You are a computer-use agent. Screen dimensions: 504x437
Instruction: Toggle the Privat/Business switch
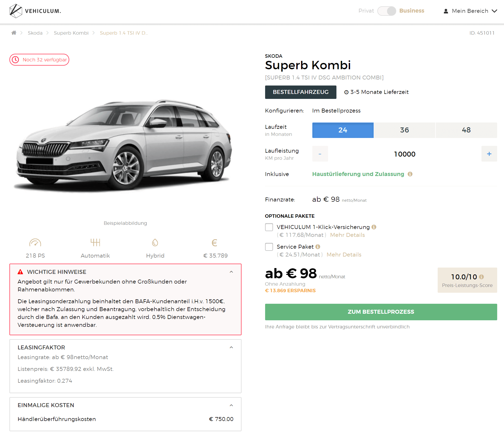(387, 11)
